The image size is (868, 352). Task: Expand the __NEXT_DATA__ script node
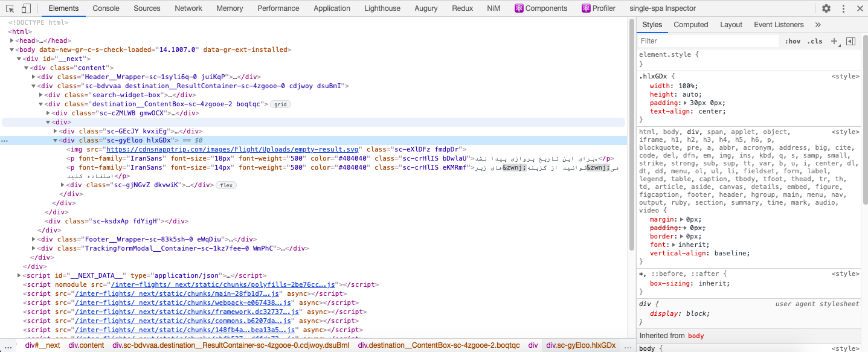[x=19, y=275]
